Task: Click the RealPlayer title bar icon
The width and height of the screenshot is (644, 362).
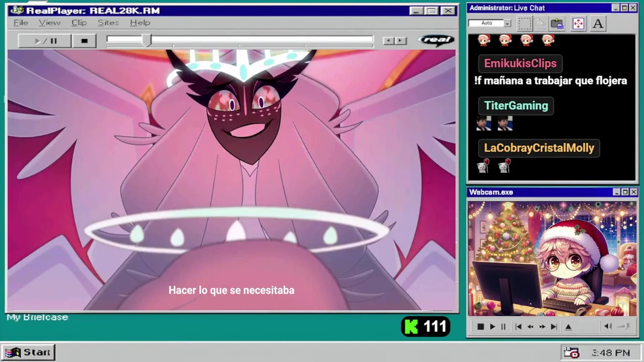Action: coord(17,11)
